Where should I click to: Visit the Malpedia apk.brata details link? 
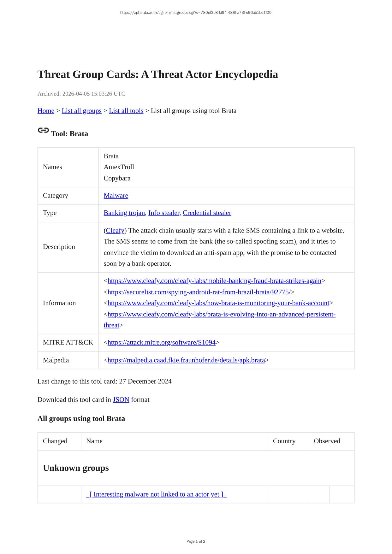(186, 360)
